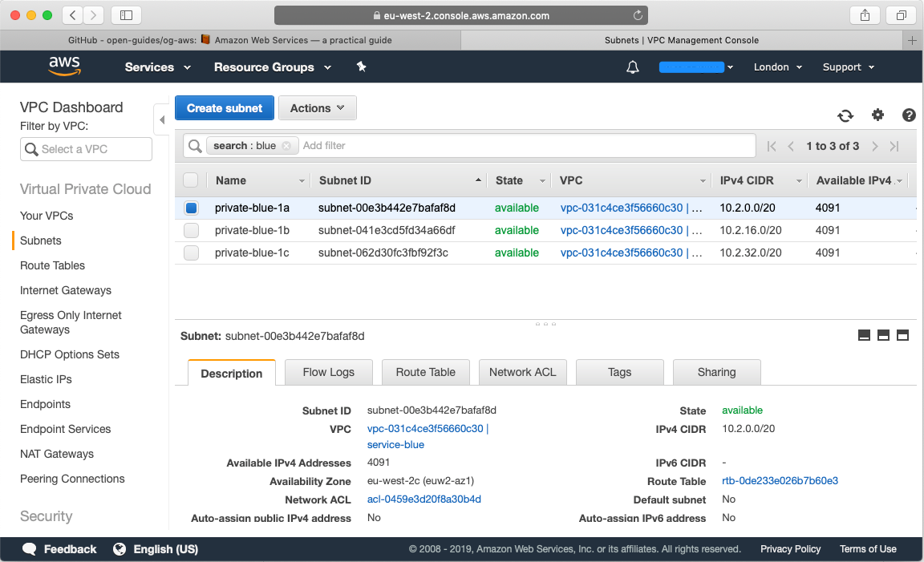Toggle the Safari sidebar button
The height and width of the screenshot is (562, 924).
[126, 15]
